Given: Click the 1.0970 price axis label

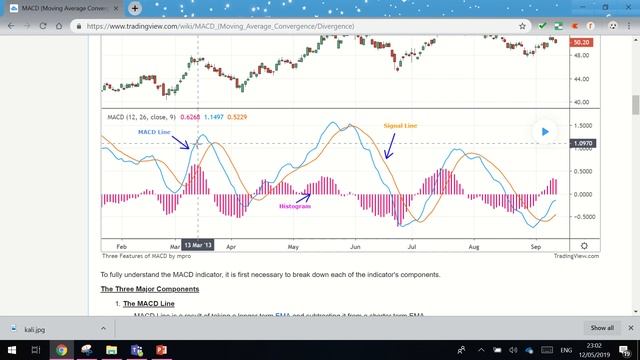Looking at the screenshot, I should [583, 143].
